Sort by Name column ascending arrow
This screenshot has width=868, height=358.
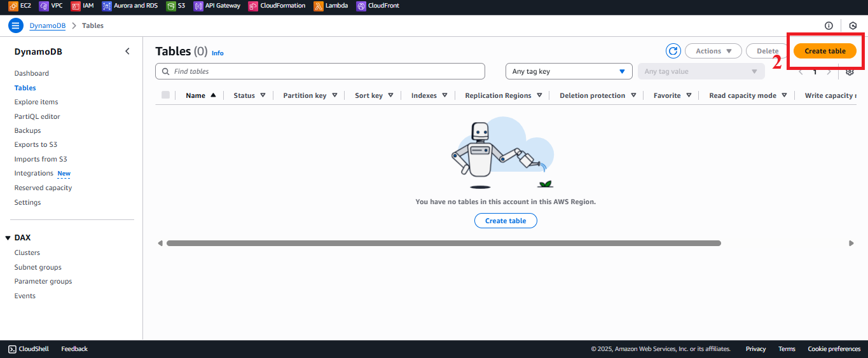pyautogui.click(x=213, y=95)
